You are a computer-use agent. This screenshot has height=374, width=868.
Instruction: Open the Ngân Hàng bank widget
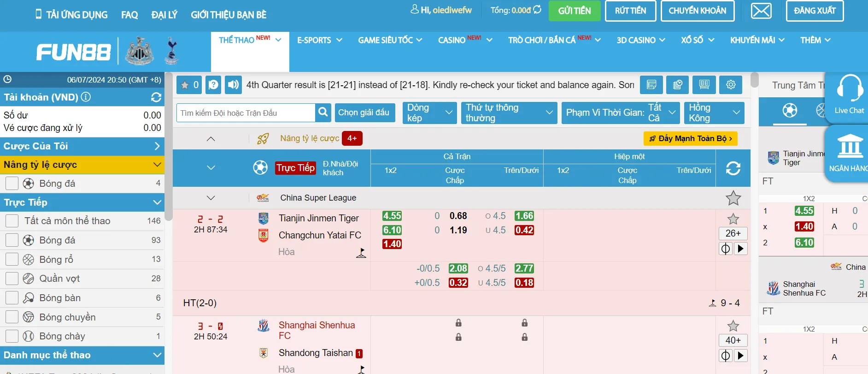pyautogui.click(x=849, y=153)
